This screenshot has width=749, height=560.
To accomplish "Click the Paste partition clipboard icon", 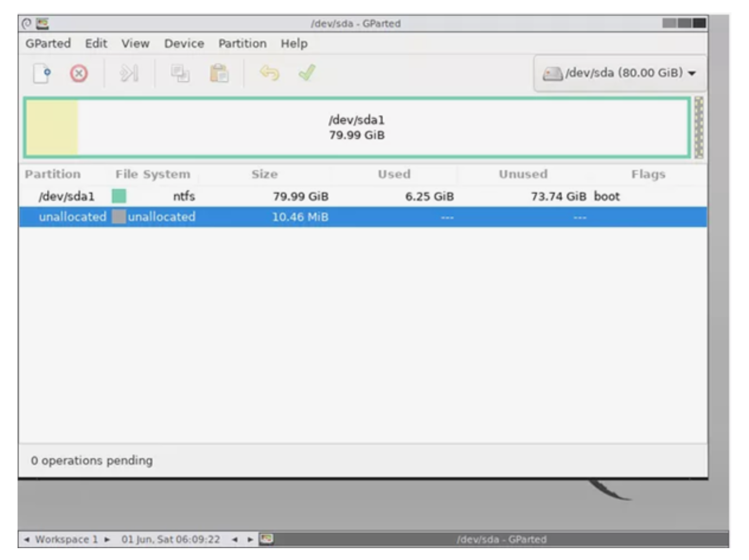I will coord(219,73).
